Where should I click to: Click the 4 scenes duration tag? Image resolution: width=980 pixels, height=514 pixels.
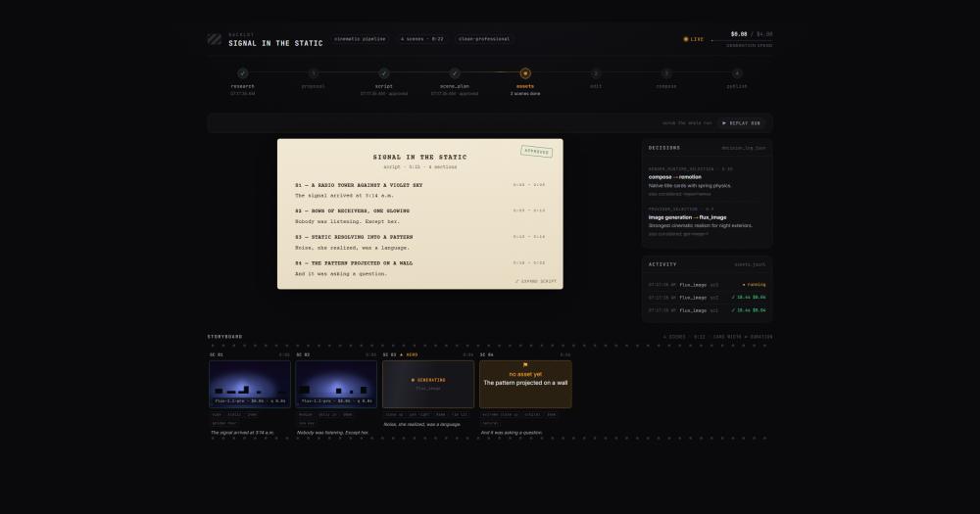(x=421, y=39)
